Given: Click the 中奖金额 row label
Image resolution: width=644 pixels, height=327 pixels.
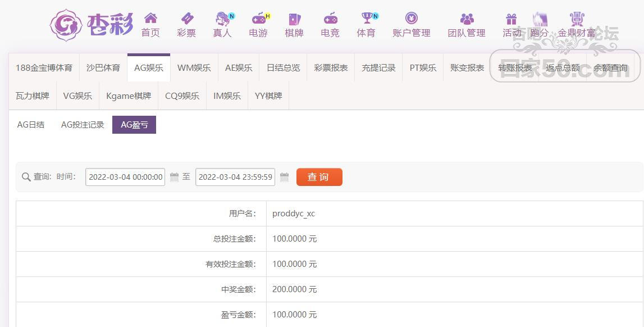Looking at the screenshot, I should pyautogui.click(x=239, y=289).
